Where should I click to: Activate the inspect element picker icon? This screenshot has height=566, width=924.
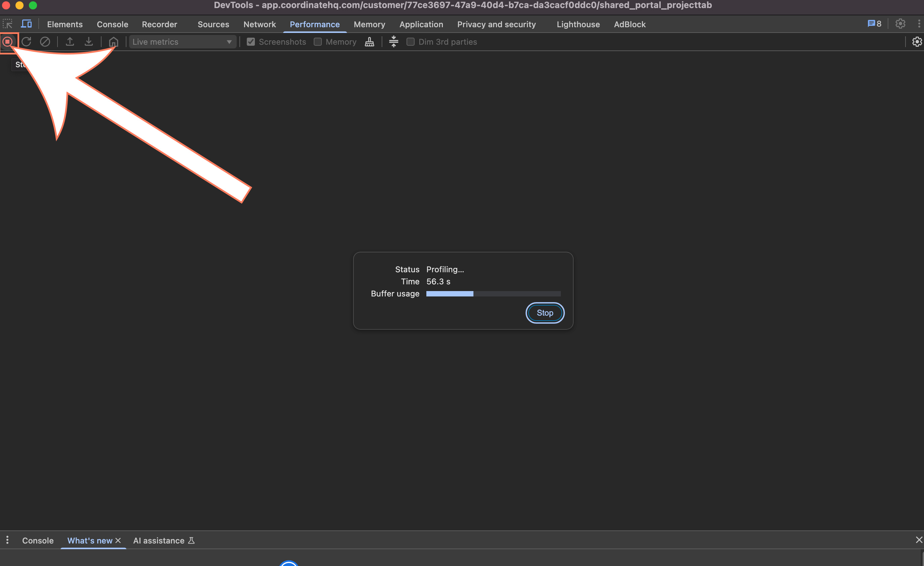tap(7, 24)
